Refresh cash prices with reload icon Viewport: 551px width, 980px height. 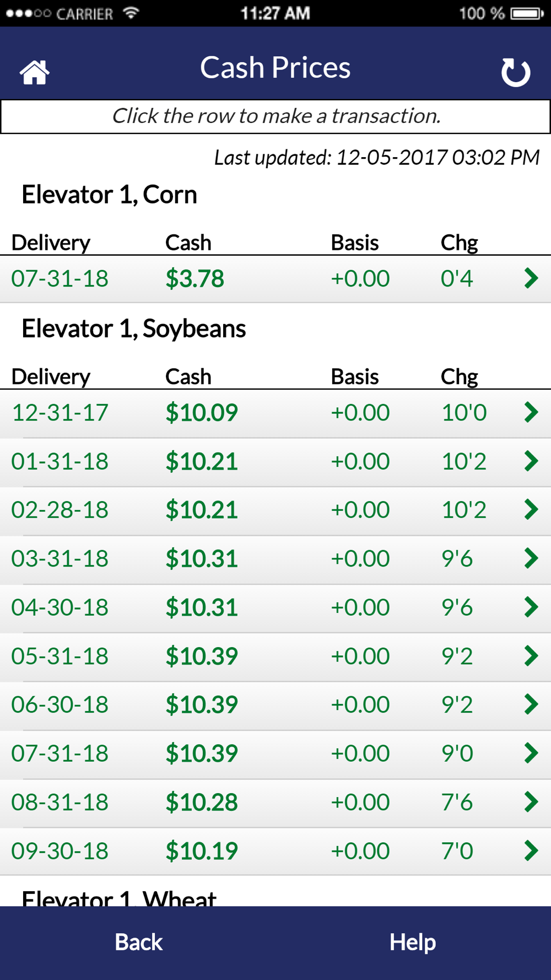pos(516,72)
